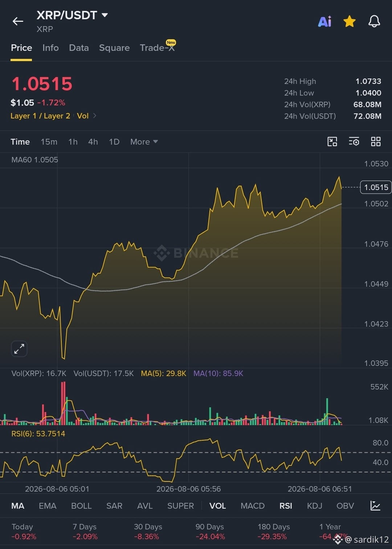Open the grid layout icon
This screenshot has height=549, width=392.
[376, 142]
